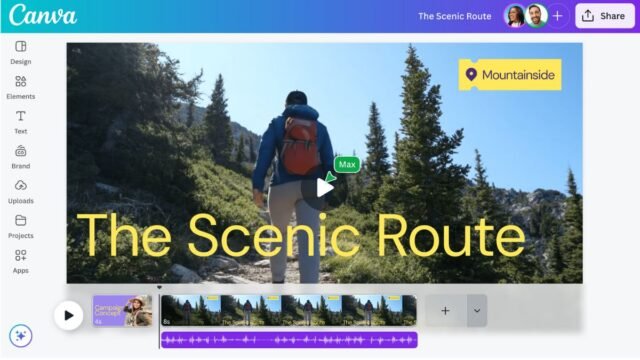Launch the Magic sparkle assistant
Image resolution: width=640 pixels, height=360 pixels.
(x=20, y=336)
